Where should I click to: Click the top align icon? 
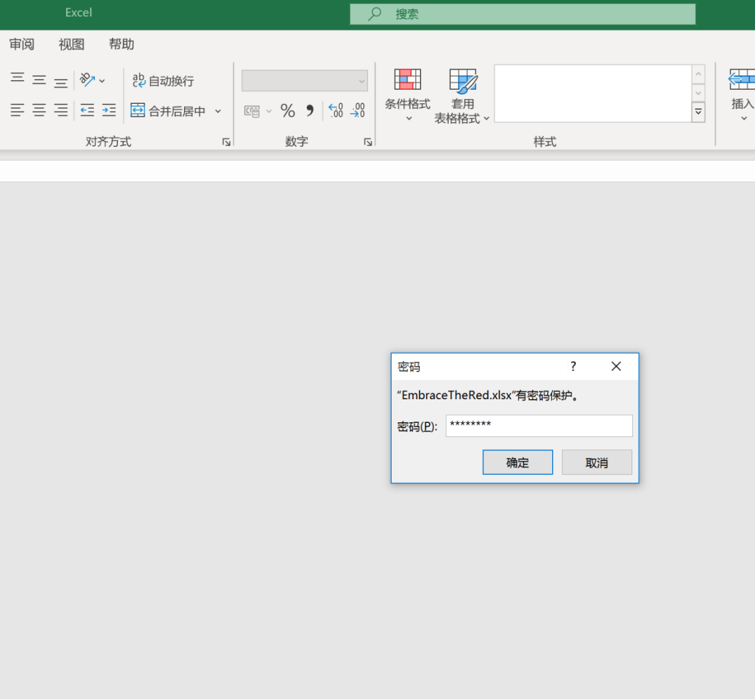tap(18, 80)
